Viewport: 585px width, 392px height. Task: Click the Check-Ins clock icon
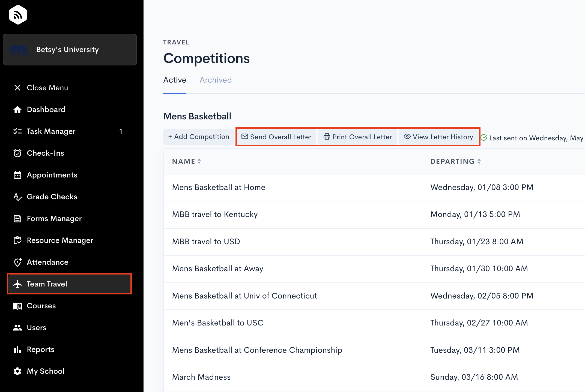point(17,153)
